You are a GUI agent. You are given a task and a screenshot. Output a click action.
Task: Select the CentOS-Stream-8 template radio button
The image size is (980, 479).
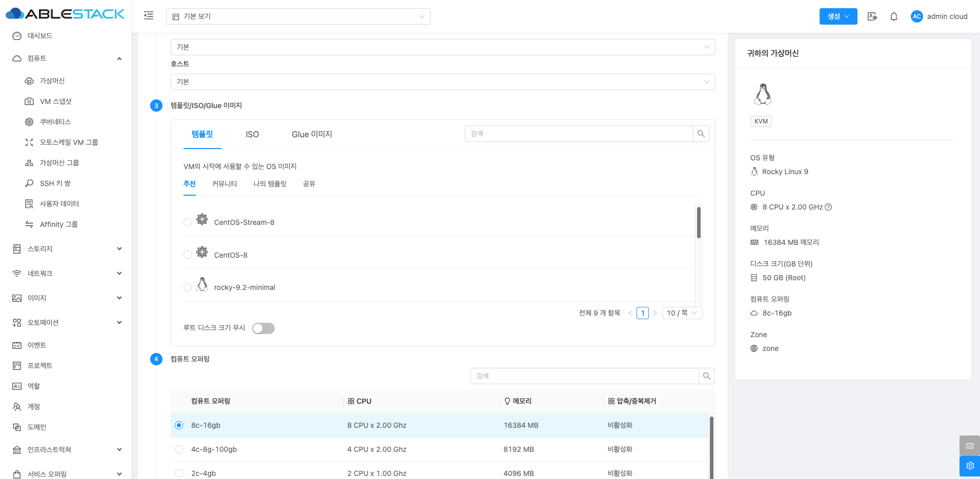(x=188, y=222)
